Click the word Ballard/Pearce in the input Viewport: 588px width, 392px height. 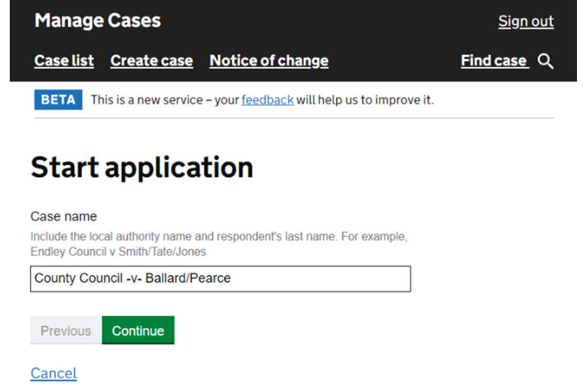[x=188, y=279]
